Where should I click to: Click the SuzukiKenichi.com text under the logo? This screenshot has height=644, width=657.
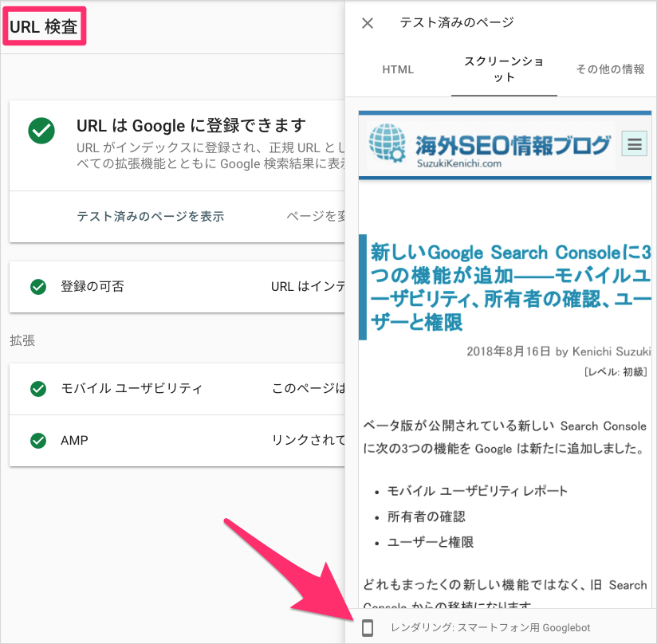click(459, 163)
